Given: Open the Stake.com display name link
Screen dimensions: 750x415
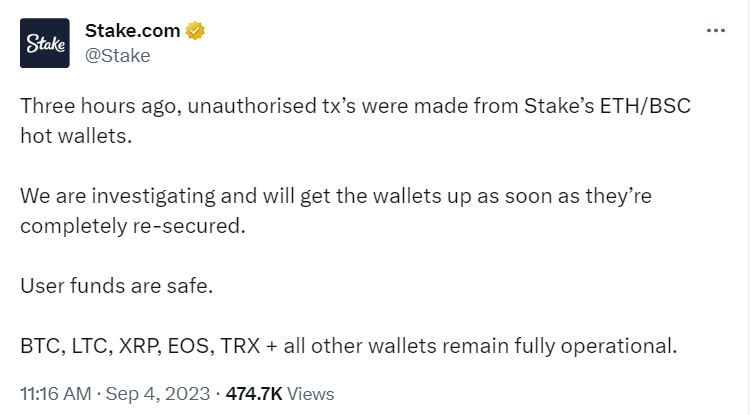Looking at the screenshot, I should [x=132, y=31].
